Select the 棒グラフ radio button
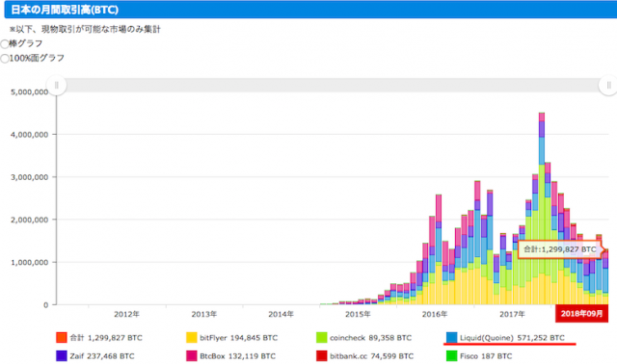This screenshot has width=617, height=364. coord(4,44)
